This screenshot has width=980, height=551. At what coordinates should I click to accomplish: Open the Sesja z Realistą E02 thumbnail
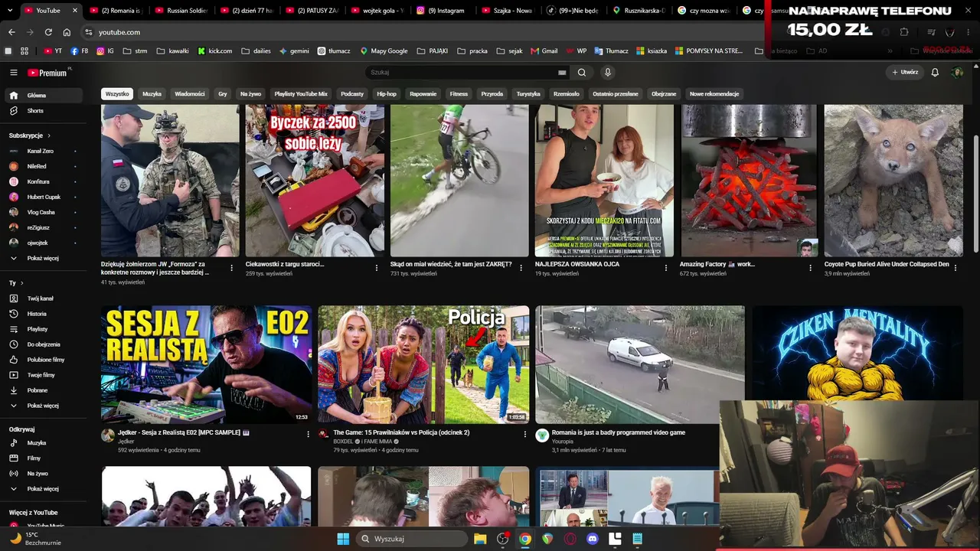click(x=207, y=364)
